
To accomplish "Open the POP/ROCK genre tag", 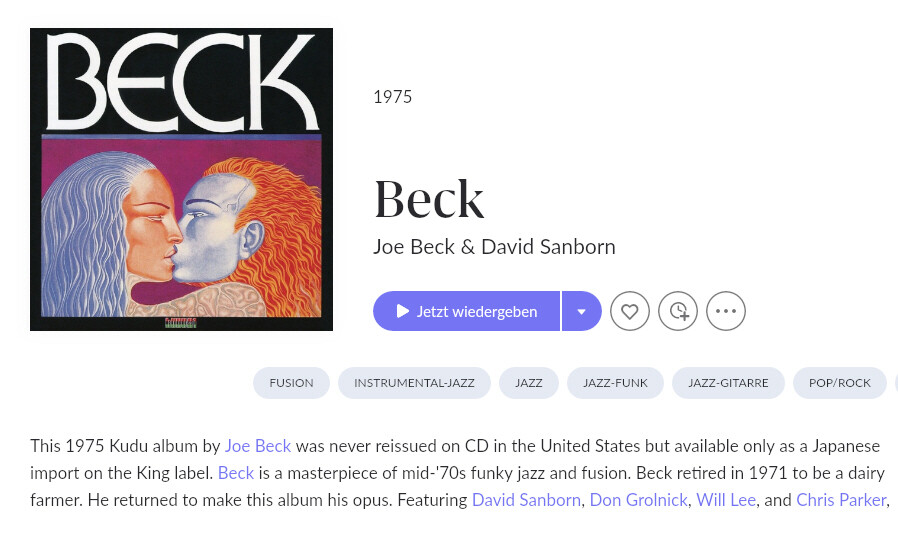I will coord(839,383).
